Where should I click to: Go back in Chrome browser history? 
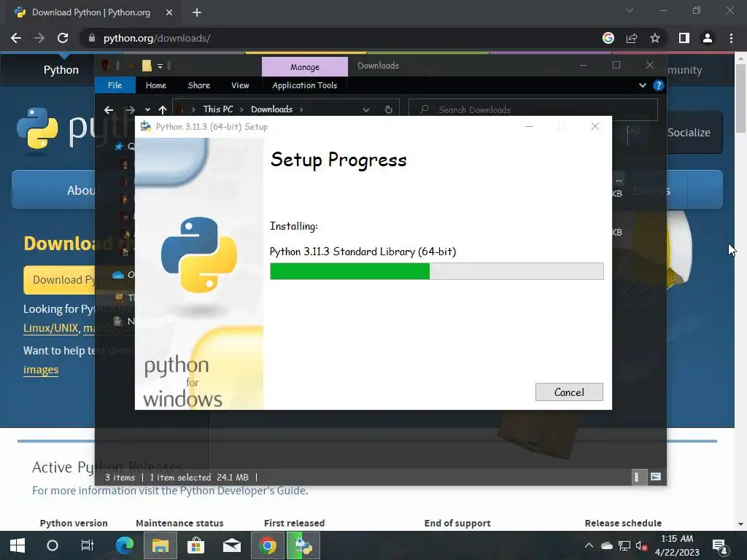(16, 38)
